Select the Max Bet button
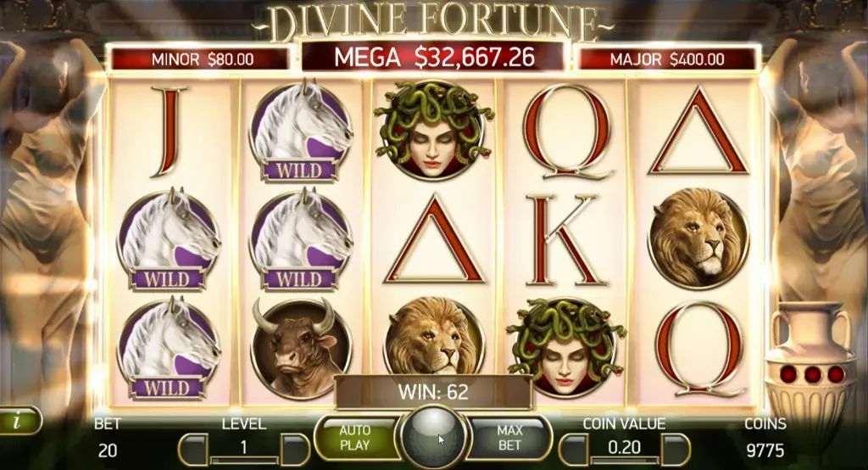 click(509, 437)
